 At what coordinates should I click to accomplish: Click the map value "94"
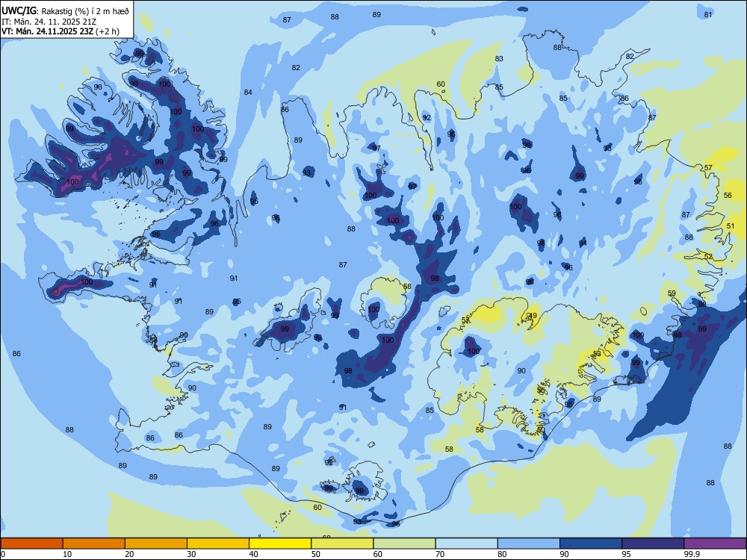(x=583, y=243)
